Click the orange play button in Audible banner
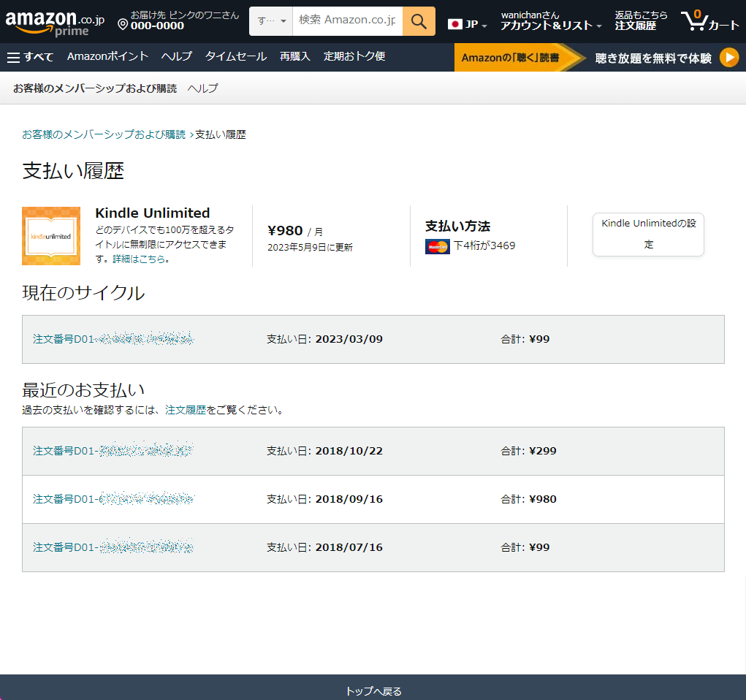 coord(729,58)
